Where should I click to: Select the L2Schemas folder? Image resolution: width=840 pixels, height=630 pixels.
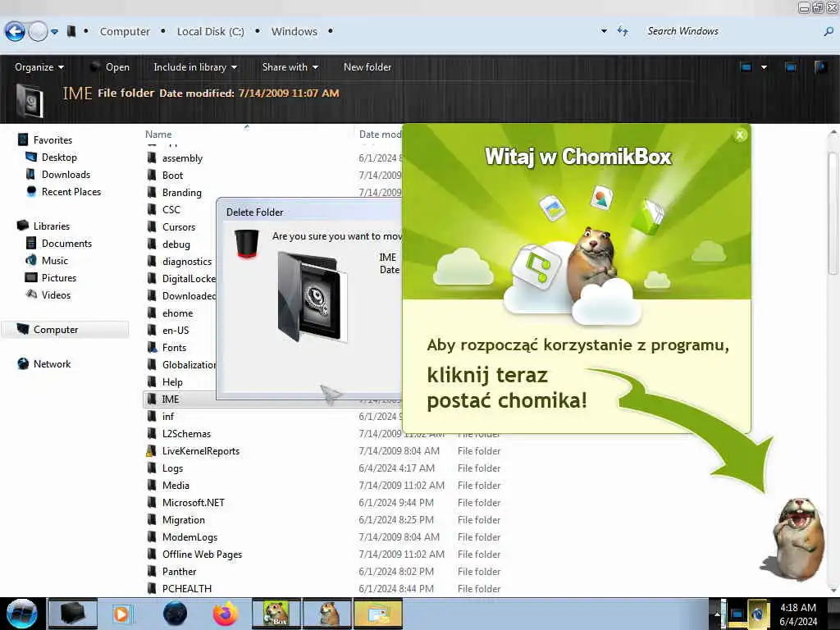coord(186,433)
